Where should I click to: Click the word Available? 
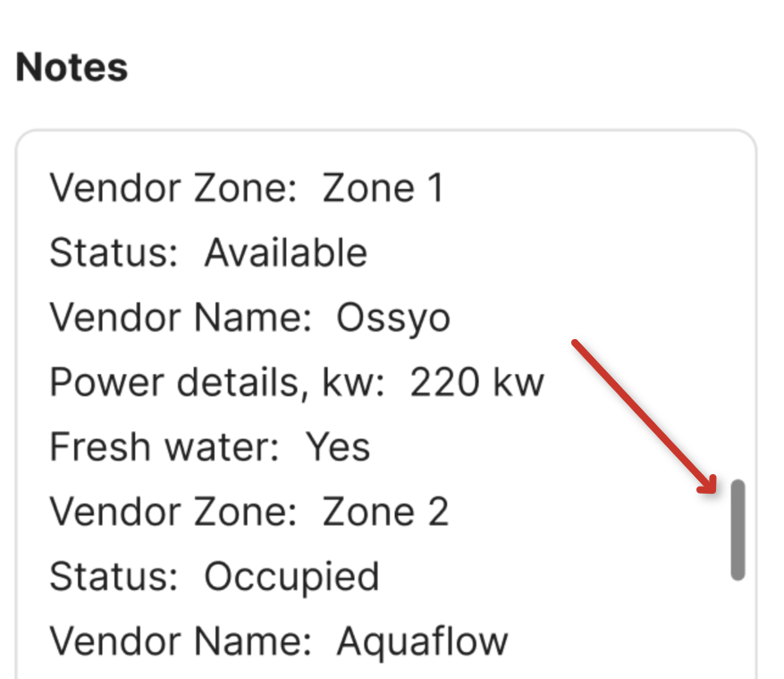coord(284,252)
